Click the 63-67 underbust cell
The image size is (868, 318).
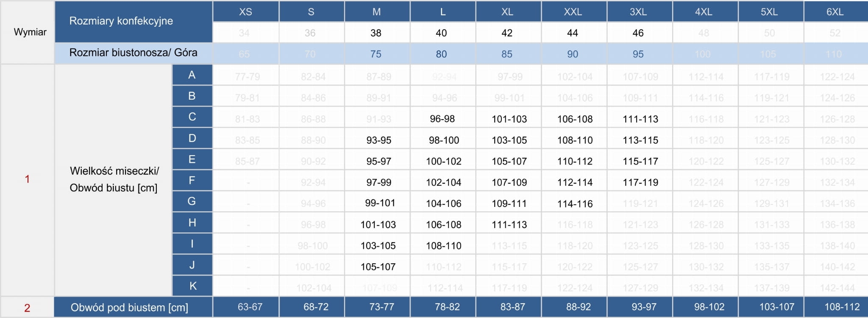pos(250,307)
